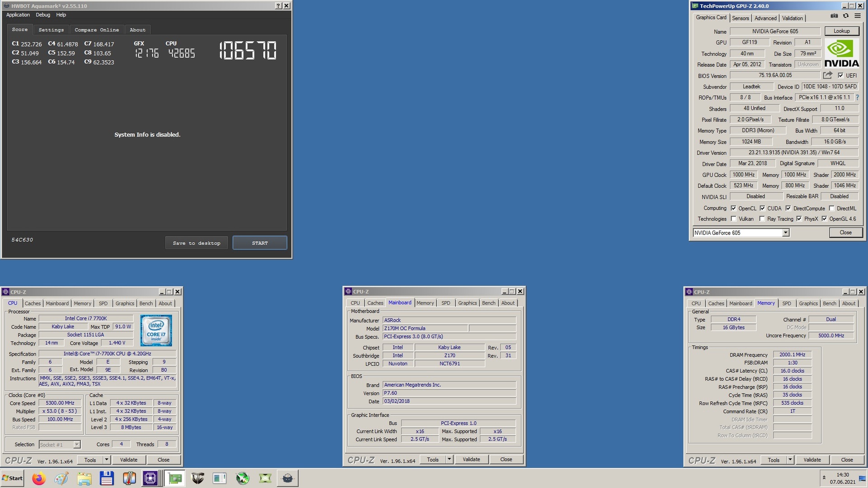Refresh GPU-Z readings with the refresh icon
Screen dimensions: 868x488
846,16
